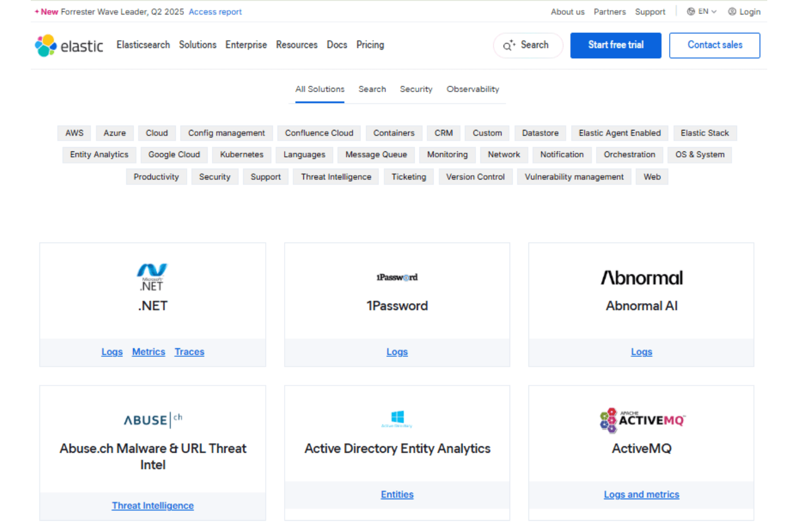Open the .NET Traces link

tap(189, 352)
